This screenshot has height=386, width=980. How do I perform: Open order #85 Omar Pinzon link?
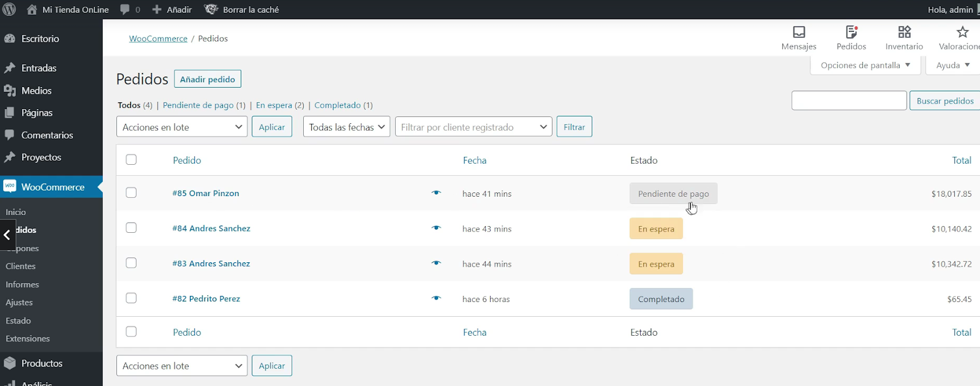click(x=206, y=193)
